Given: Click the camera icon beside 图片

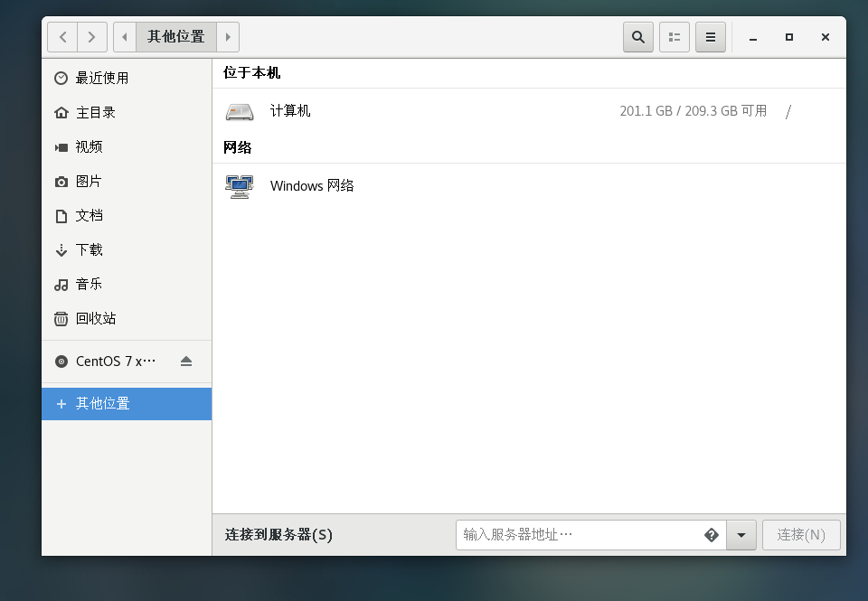Looking at the screenshot, I should point(61,182).
